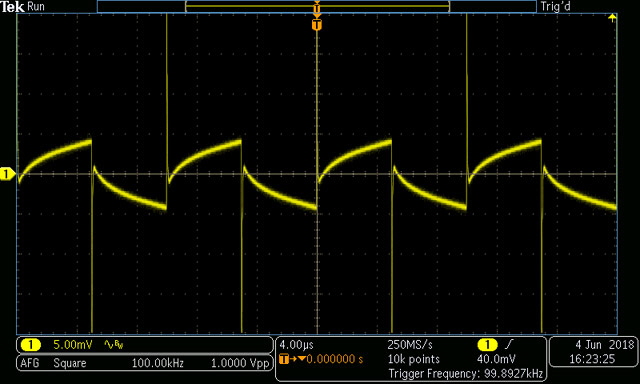Click the channel 1 ground reference marker
This screenshot has width=640, height=384.
pos(7,174)
